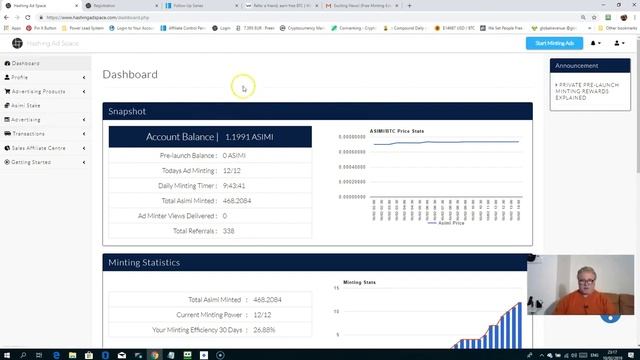Click the Asimi Price chart legend

coord(446,223)
